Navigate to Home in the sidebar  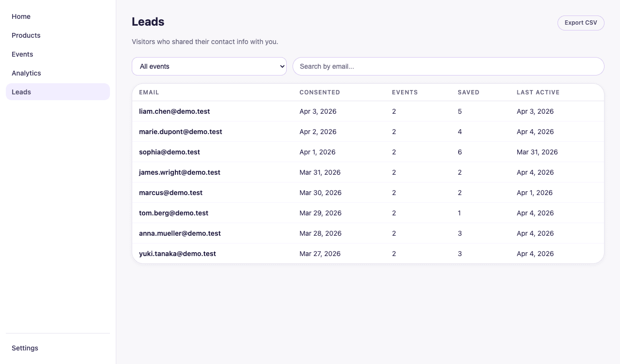21,16
